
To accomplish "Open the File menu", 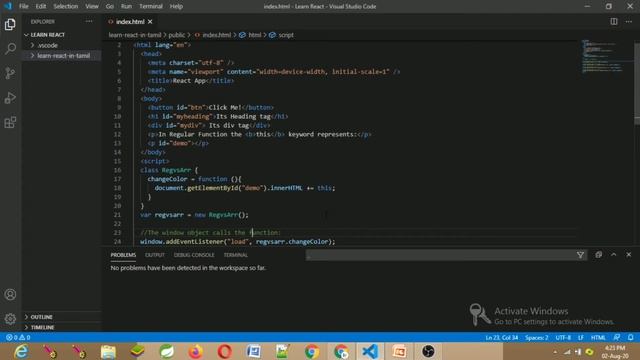I will tap(24, 6).
